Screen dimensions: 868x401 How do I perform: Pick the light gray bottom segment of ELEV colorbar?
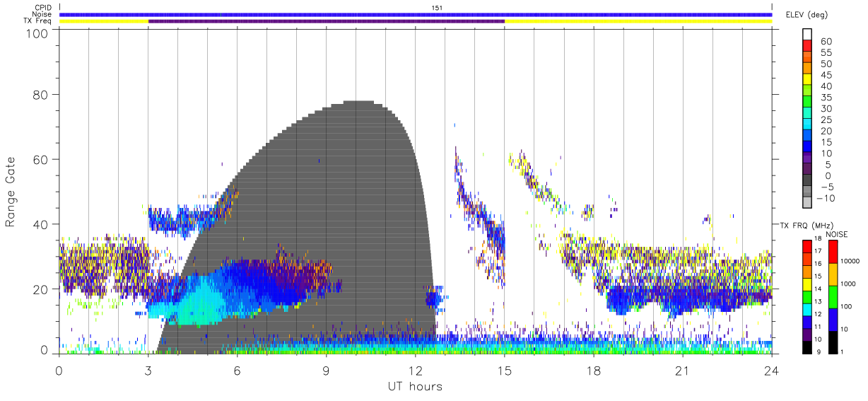click(x=807, y=204)
